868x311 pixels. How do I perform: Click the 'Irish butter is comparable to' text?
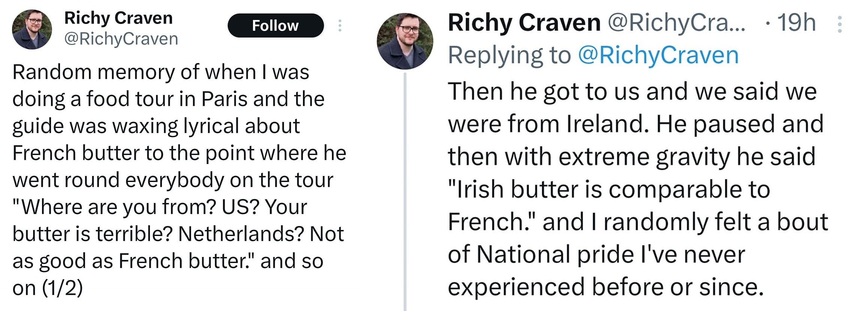[x=609, y=189]
